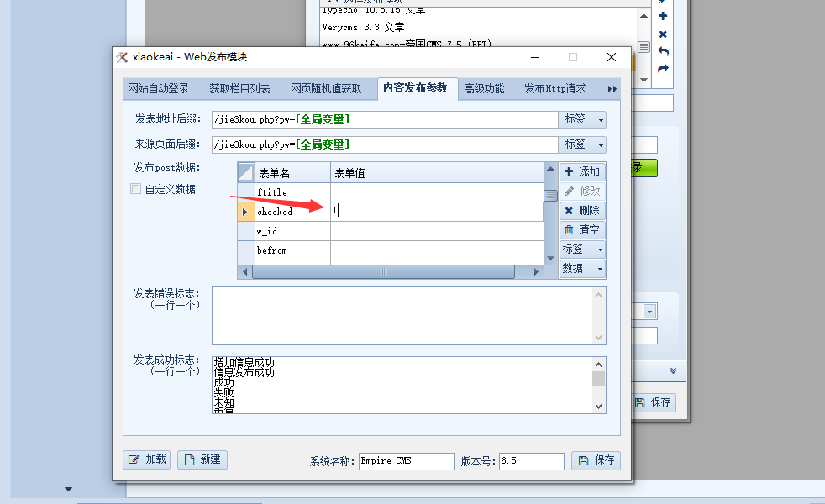Open the 标签 dropdown next to 来源页面后缀
Screen dimensions: 825x504
582,144
